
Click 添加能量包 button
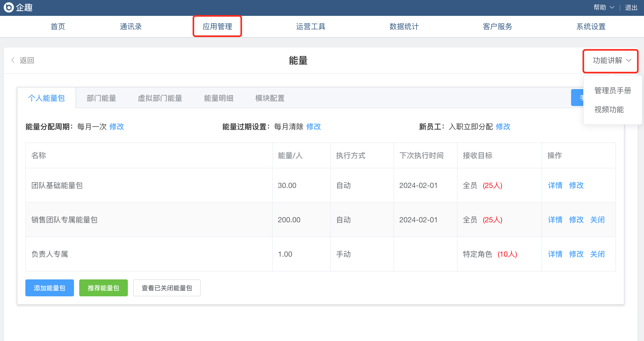pyautogui.click(x=50, y=288)
